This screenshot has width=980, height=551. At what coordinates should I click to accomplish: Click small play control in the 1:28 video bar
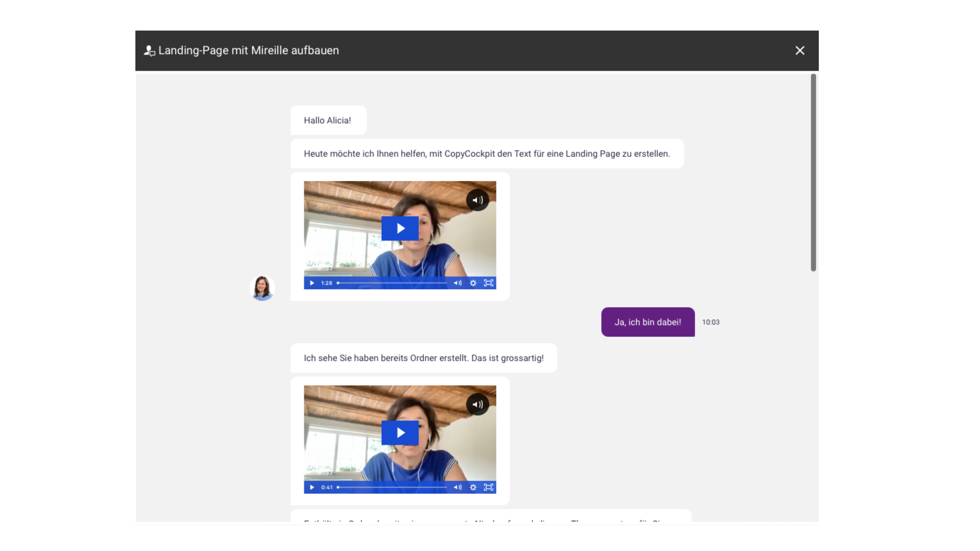point(312,283)
